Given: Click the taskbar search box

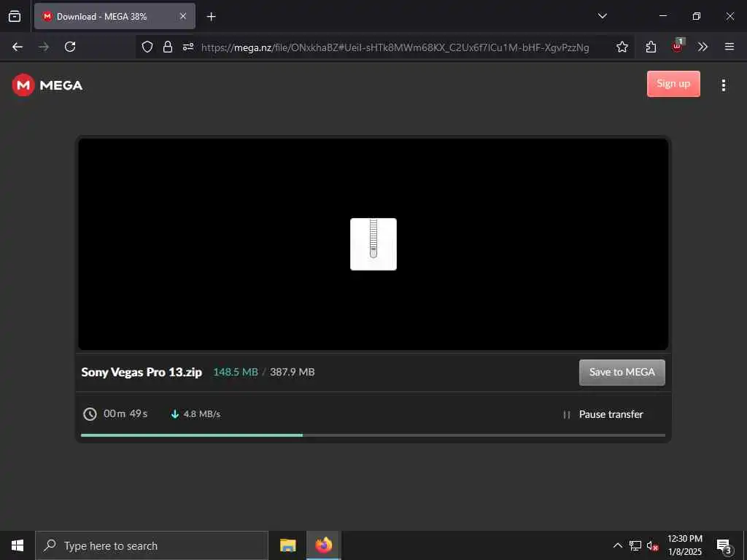Looking at the screenshot, I should click(152, 545).
